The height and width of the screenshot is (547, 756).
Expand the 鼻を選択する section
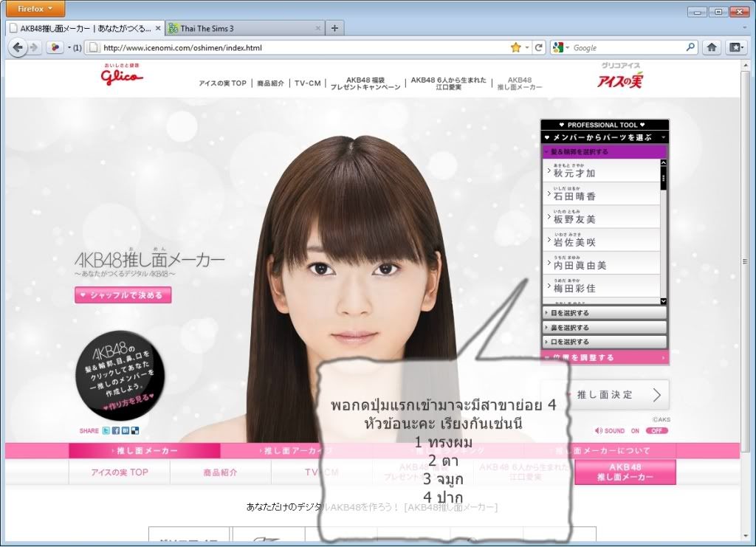click(605, 327)
